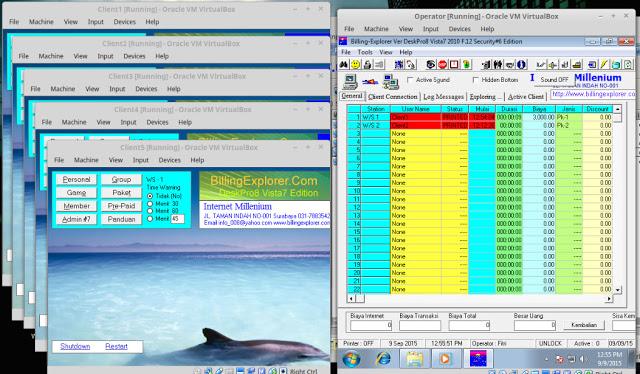Click the table's scroll down arrow

(x=618, y=289)
